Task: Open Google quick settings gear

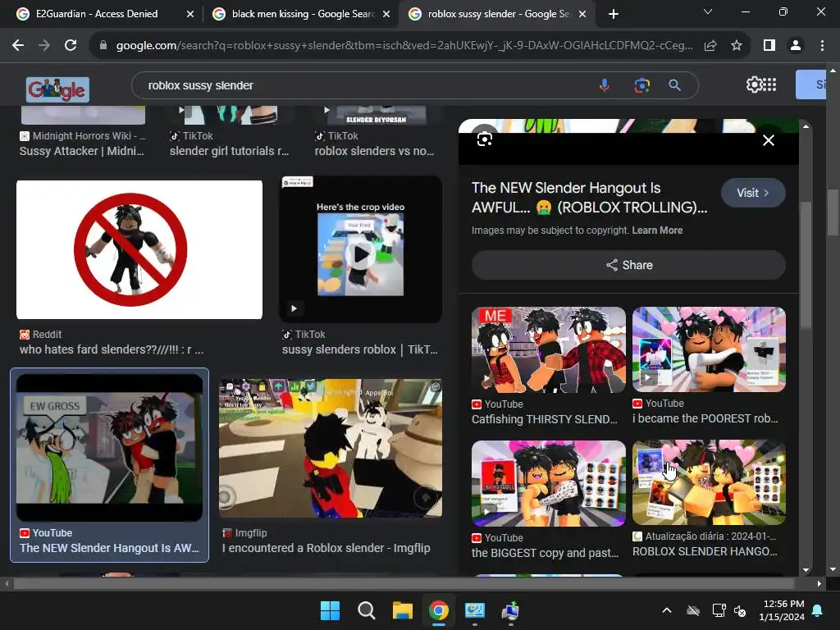Action: pos(754,84)
